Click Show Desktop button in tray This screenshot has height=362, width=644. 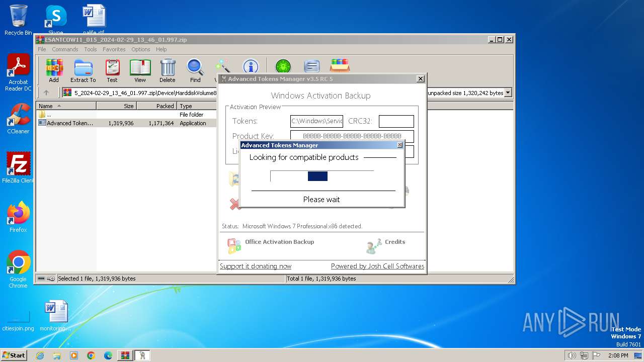(639, 355)
